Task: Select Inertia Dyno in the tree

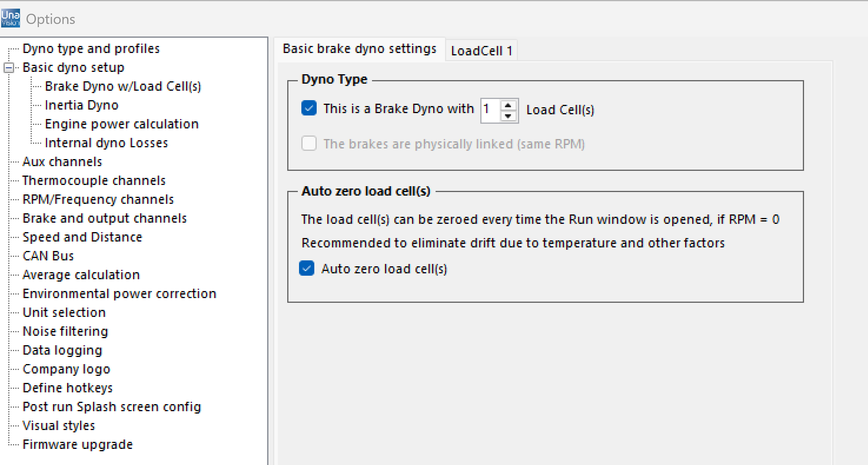Action: pyautogui.click(x=82, y=105)
